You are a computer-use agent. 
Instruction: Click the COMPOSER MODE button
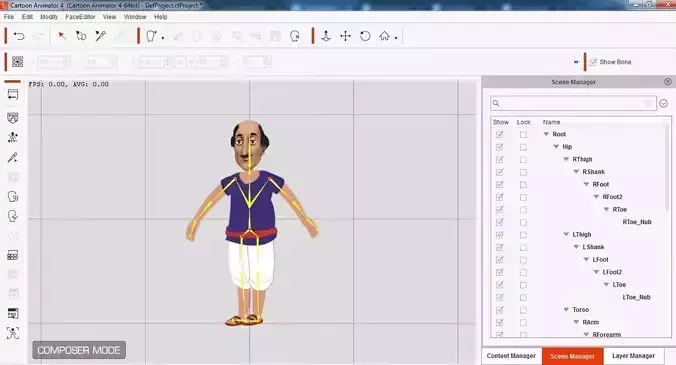click(79, 350)
